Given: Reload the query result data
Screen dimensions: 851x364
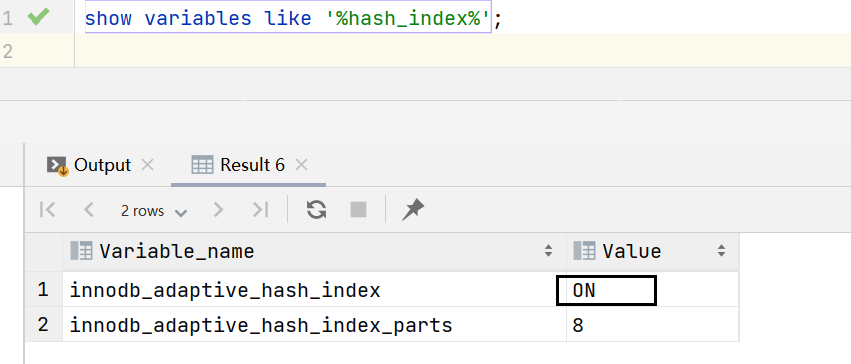Looking at the screenshot, I should pos(316,209).
